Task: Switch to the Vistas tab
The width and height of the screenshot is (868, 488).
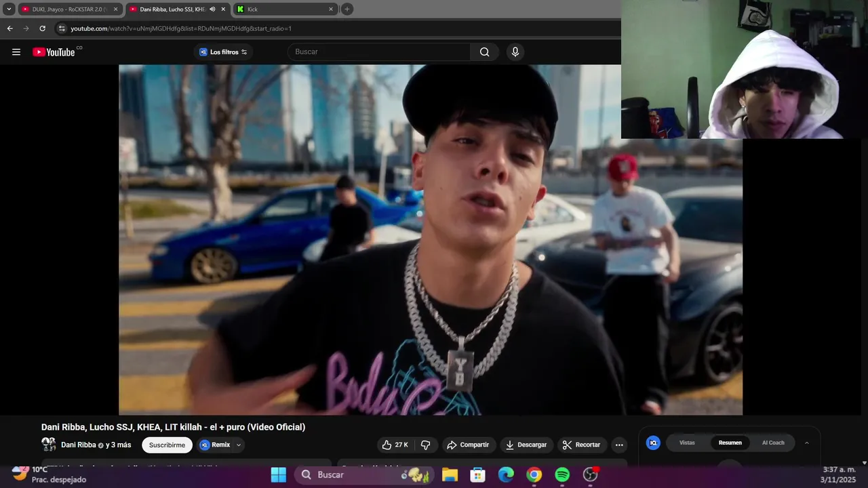Action: click(x=687, y=443)
